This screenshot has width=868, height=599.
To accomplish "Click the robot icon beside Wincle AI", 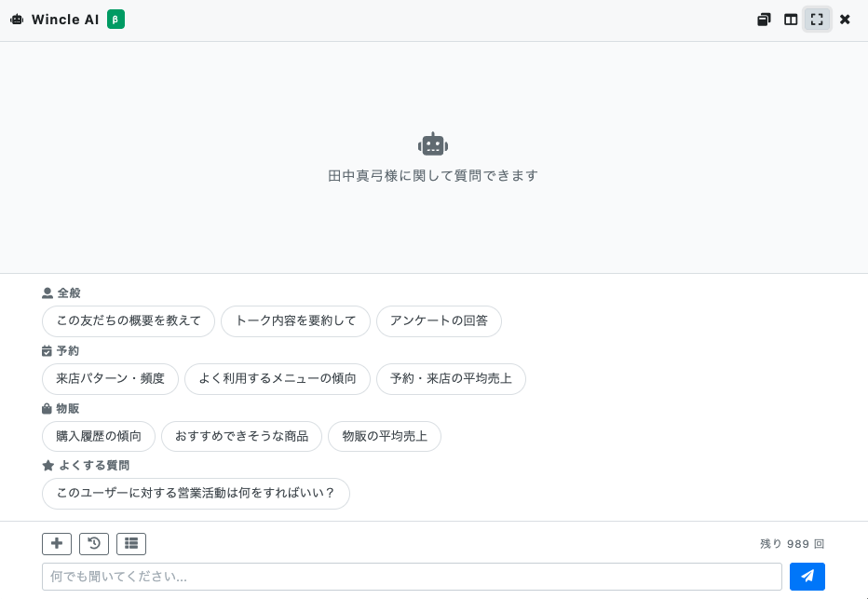I will tap(17, 20).
